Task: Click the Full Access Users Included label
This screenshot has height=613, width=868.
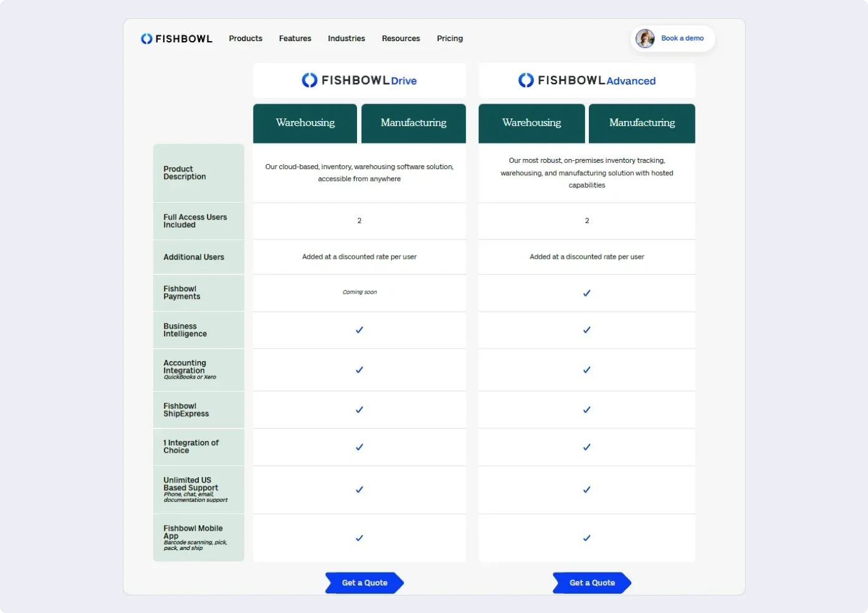Action: tap(195, 221)
